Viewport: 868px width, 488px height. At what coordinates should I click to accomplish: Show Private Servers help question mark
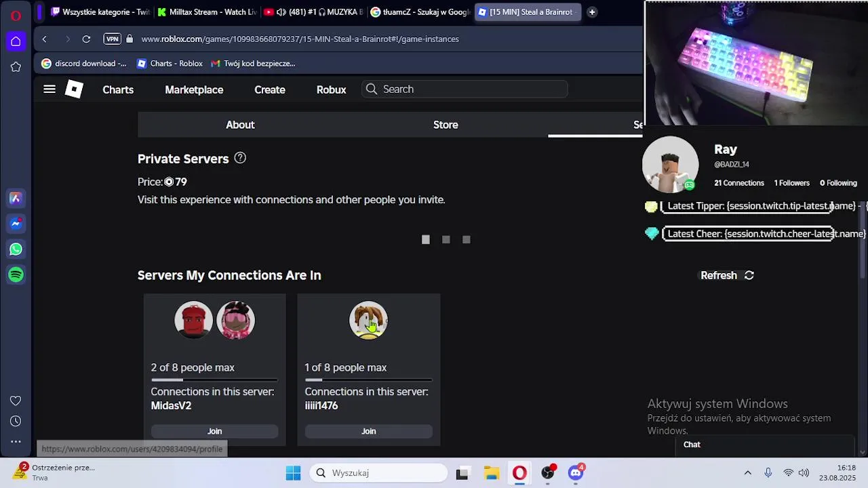click(240, 158)
